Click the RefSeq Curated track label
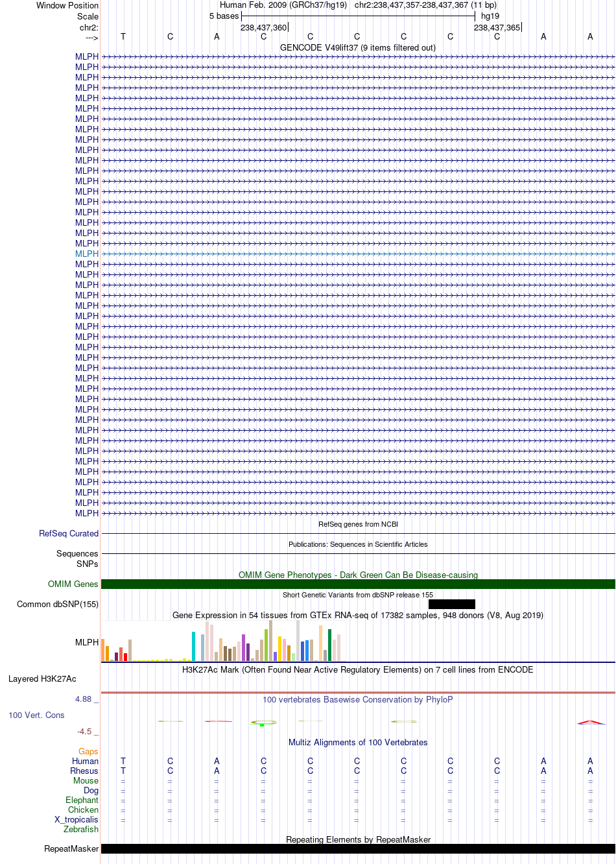Screen dimensions: 616x864 (69, 534)
